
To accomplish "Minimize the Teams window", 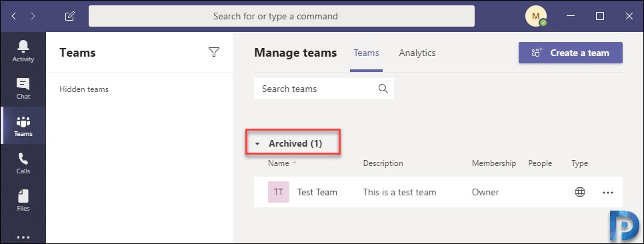I will [571, 17].
